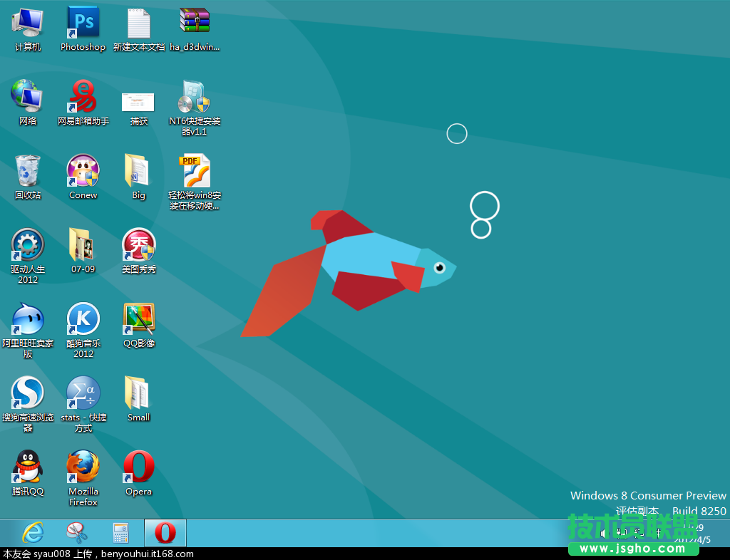The image size is (730, 560).
Task: Select the 美图秀秀 desktop icon
Action: click(x=138, y=245)
